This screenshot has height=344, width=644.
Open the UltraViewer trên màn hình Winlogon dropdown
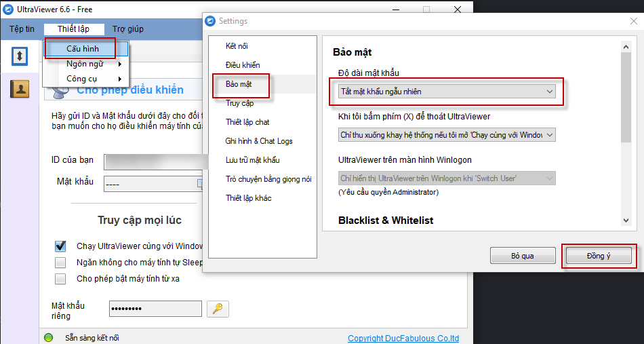(x=447, y=178)
